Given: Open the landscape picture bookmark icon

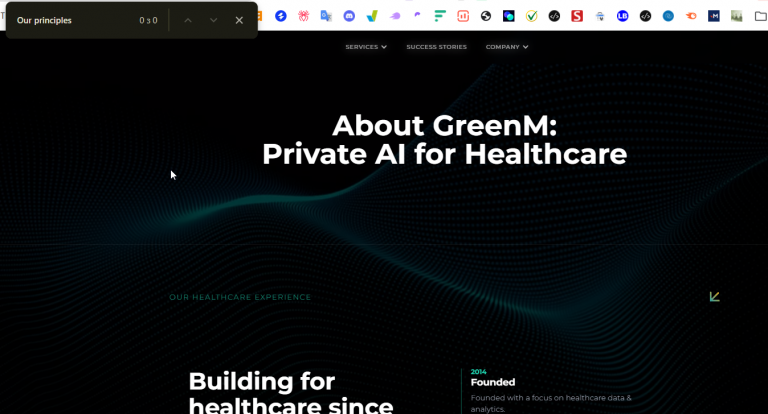Looking at the screenshot, I should pyautogui.click(x=737, y=16).
